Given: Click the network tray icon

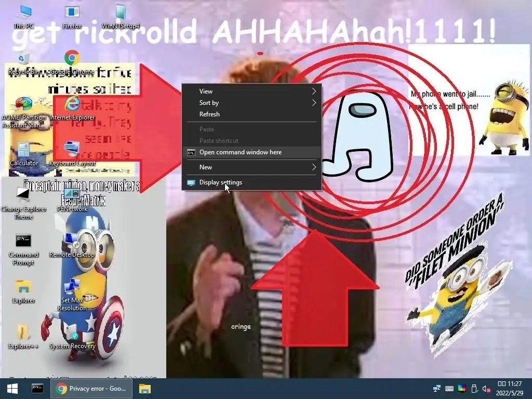Looking at the screenshot, I should 436,389.
